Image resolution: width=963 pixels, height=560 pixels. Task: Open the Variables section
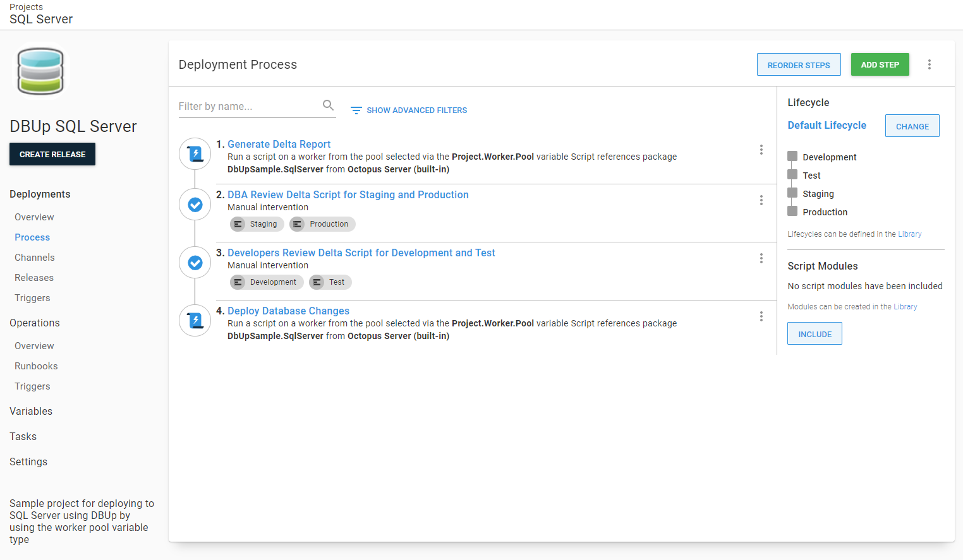[x=31, y=412]
